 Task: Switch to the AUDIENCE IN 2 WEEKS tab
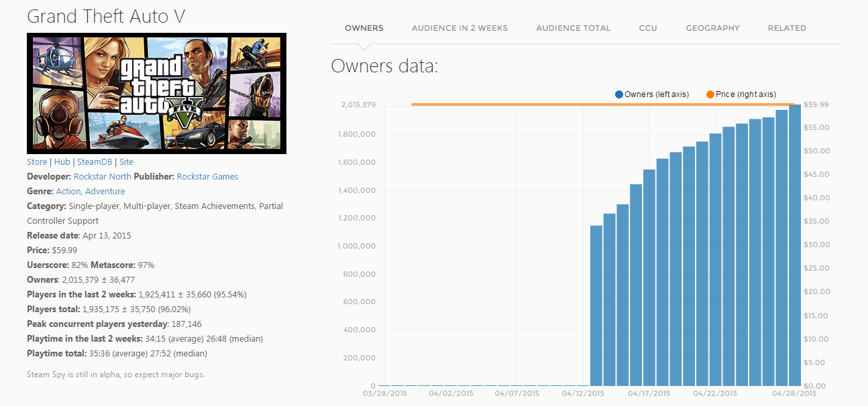click(x=459, y=27)
